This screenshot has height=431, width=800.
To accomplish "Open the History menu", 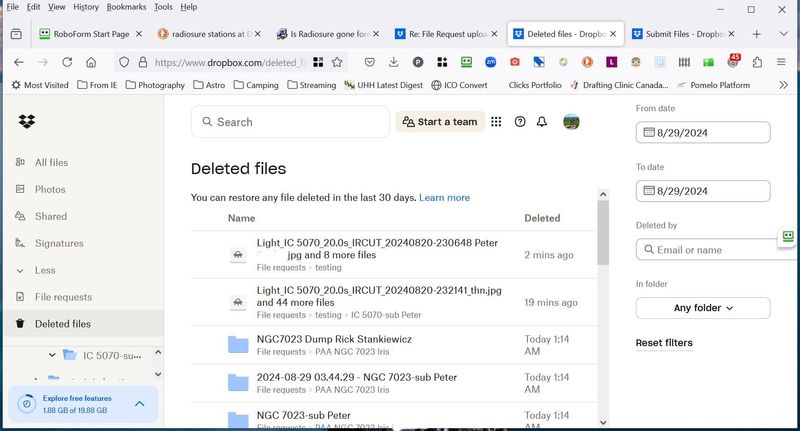I will pyautogui.click(x=86, y=7).
